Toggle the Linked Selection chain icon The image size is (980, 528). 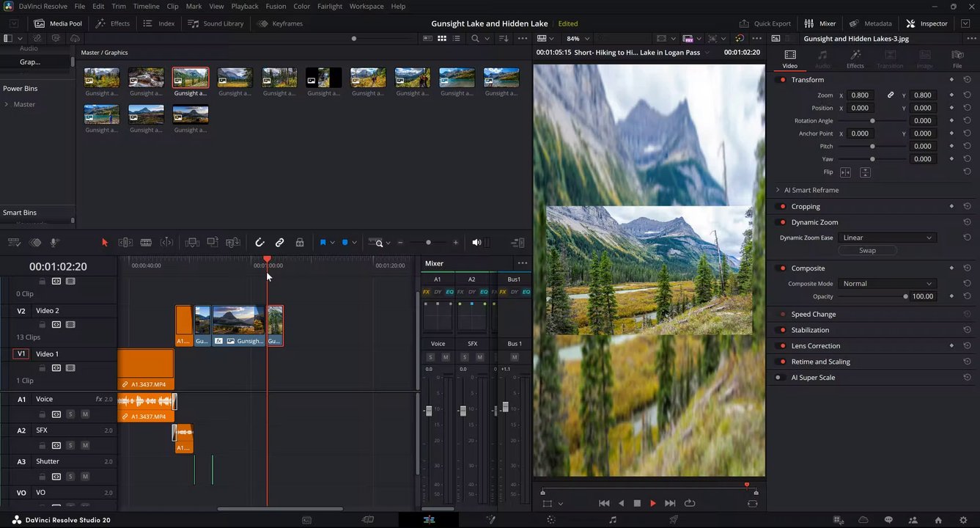pos(279,243)
